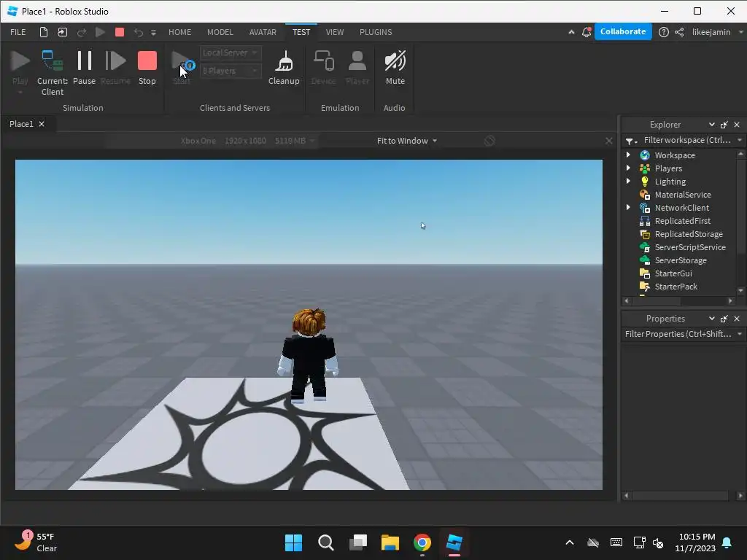Open the Fit to Window dropdown
Image resolution: width=747 pixels, height=560 pixels.
coord(406,141)
